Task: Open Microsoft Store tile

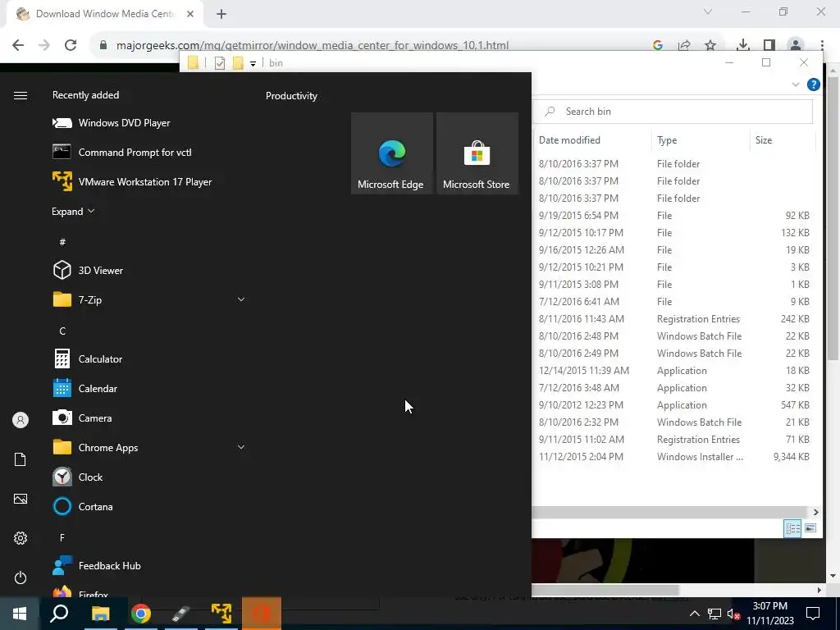Action: coord(477,153)
